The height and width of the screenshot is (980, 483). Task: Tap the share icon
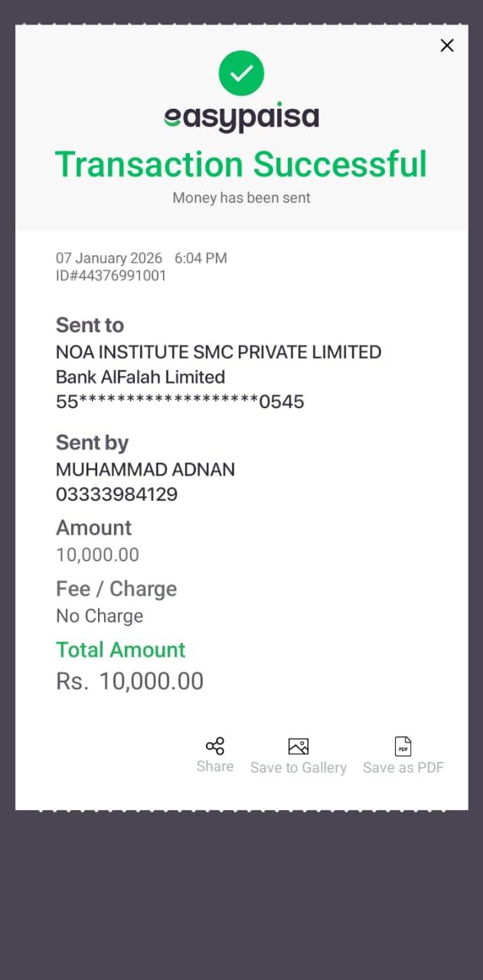click(x=215, y=746)
